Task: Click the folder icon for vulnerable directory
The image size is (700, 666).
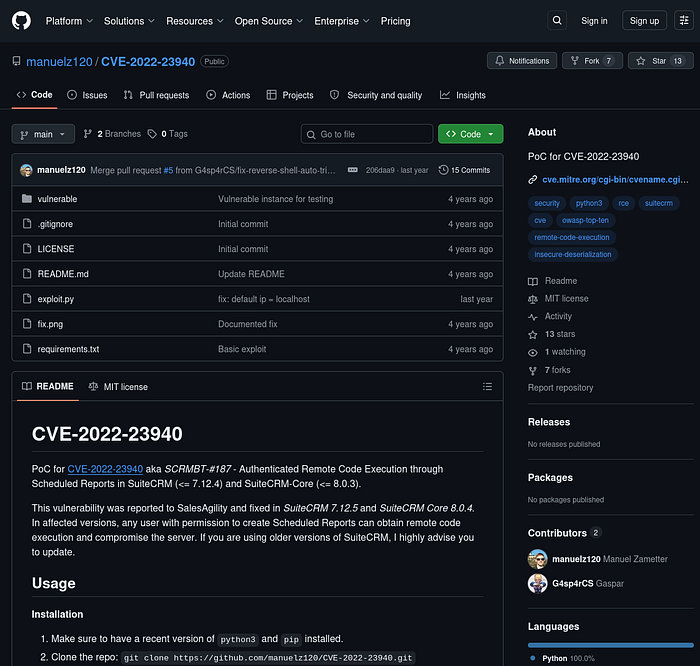Action: 27,199
